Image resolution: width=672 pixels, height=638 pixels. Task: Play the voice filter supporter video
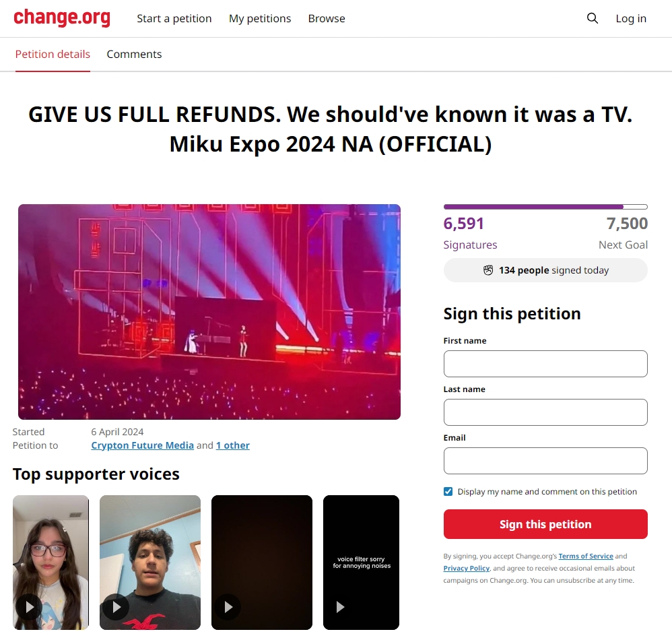tap(340, 607)
